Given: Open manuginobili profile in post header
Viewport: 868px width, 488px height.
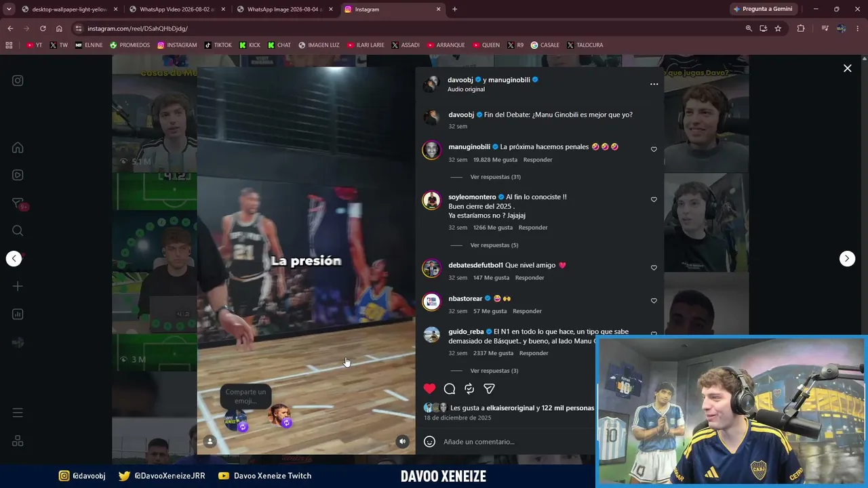Looking at the screenshot, I should 510,80.
